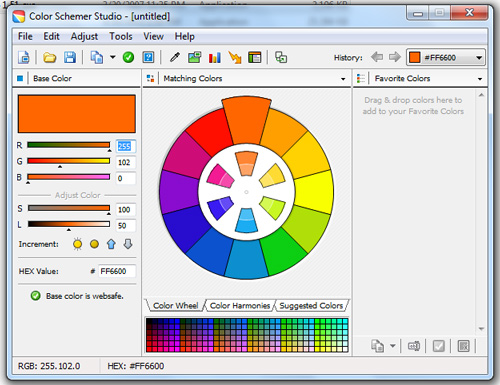Click the gray down arrow desaturate icon
The image size is (500, 385).
[128, 244]
